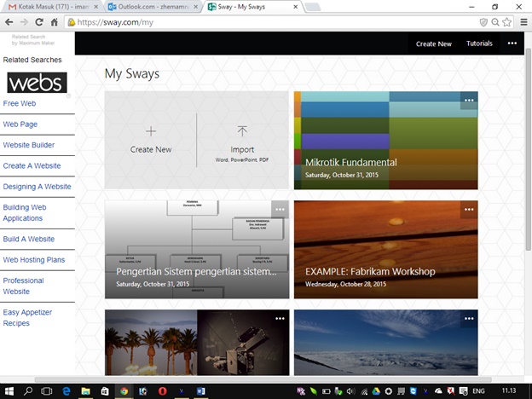
Task: Open the Opera browser from the taskbar
Action: (x=163, y=391)
